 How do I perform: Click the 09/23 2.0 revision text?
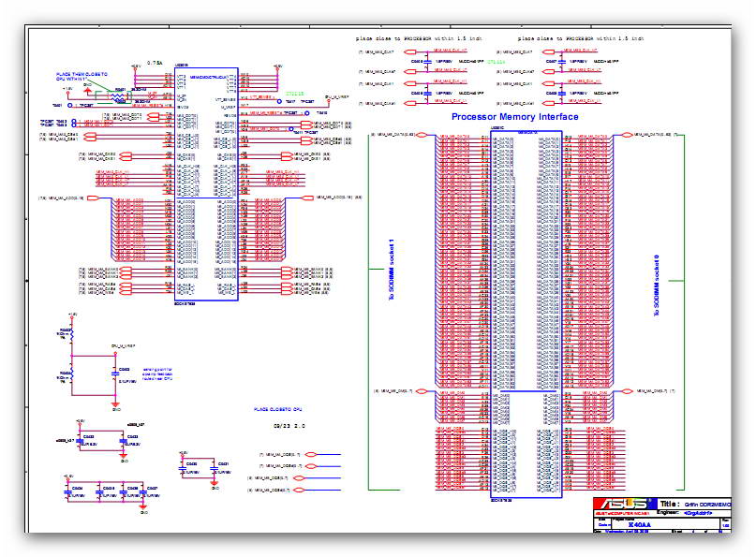pyautogui.click(x=289, y=426)
